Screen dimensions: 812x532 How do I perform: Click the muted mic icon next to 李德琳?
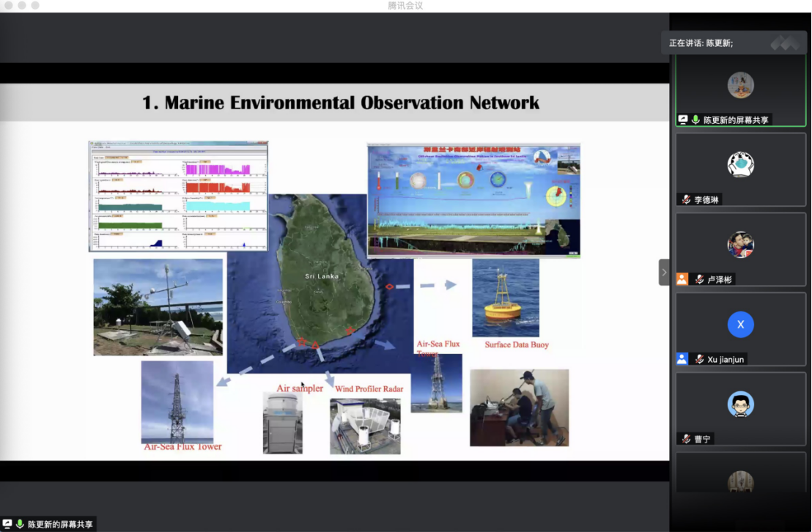pyautogui.click(x=686, y=199)
